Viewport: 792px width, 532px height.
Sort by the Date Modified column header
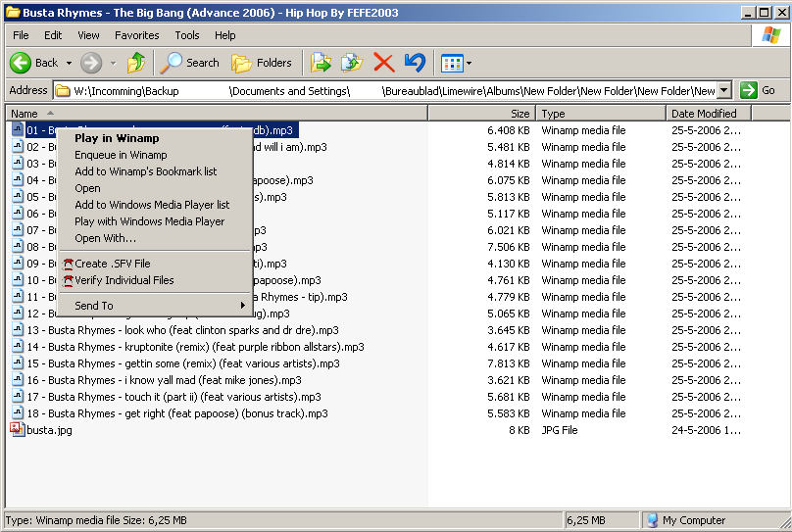tap(709, 114)
